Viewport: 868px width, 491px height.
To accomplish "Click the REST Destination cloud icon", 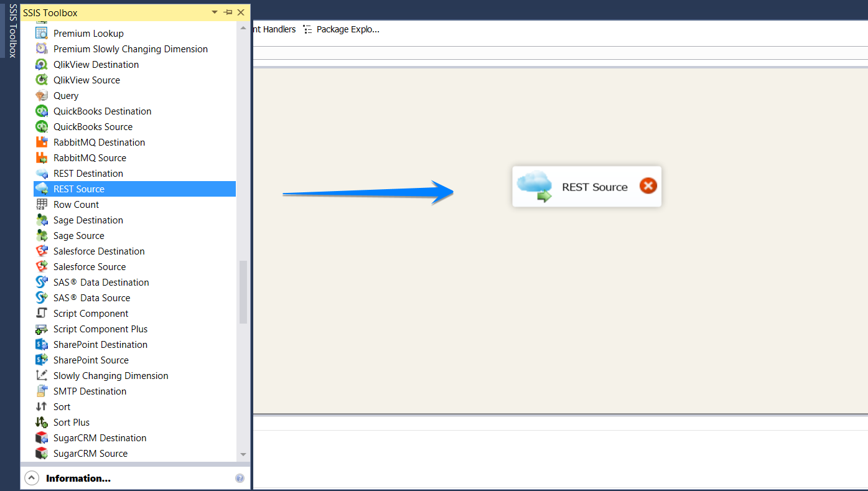I will [x=42, y=174].
